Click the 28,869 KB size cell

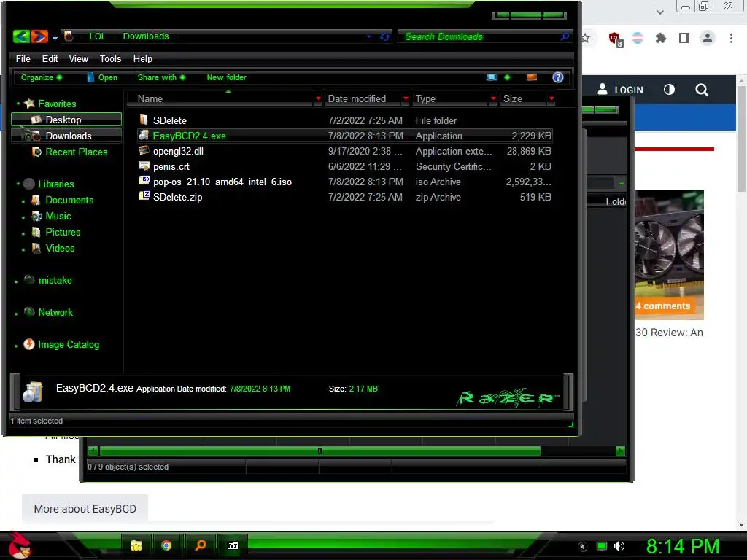click(529, 151)
